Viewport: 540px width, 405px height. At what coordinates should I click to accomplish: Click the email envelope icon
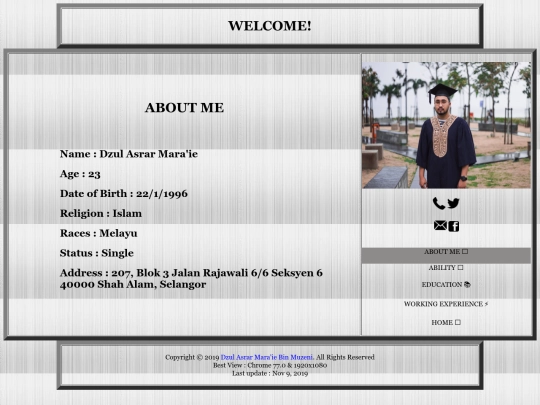tap(440, 226)
